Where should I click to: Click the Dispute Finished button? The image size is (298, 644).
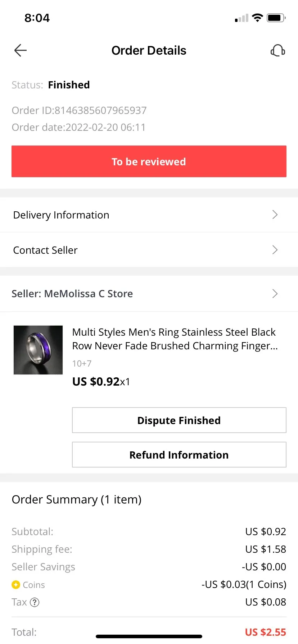point(179,420)
